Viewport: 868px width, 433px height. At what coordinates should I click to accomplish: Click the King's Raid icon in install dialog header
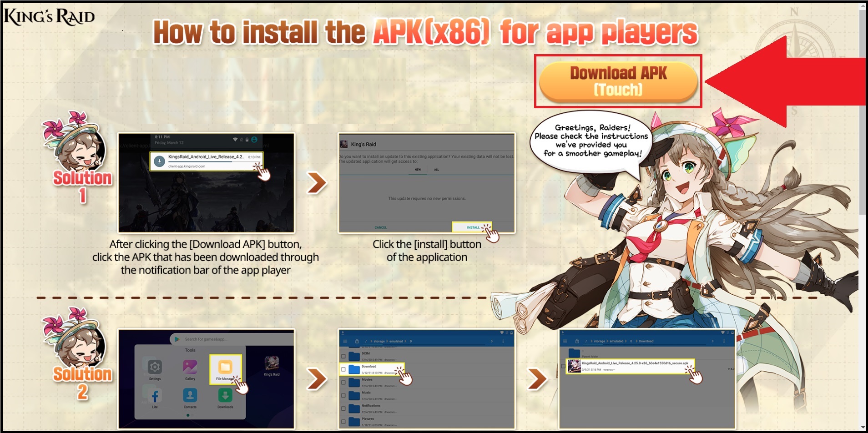click(x=344, y=144)
